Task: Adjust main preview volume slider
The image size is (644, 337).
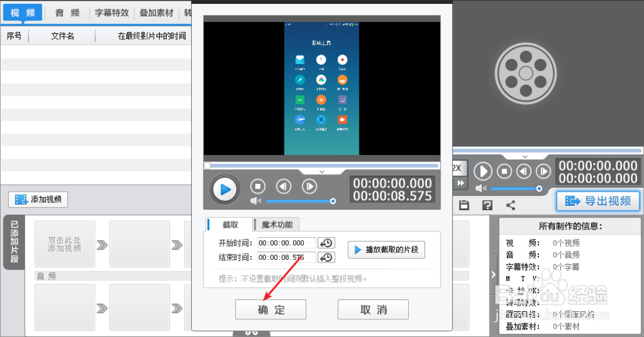Action: coord(516,188)
